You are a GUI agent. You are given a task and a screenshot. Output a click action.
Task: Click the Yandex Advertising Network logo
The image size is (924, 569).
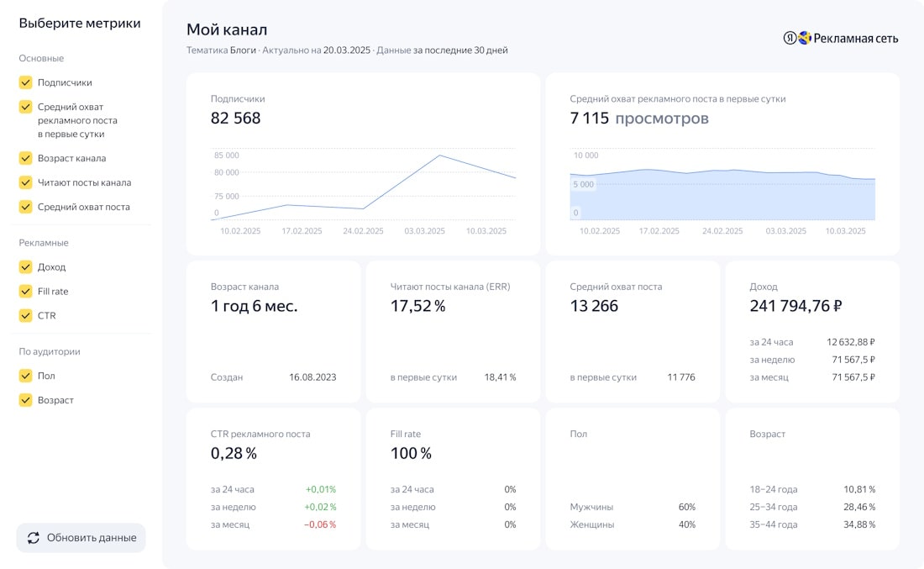840,38
